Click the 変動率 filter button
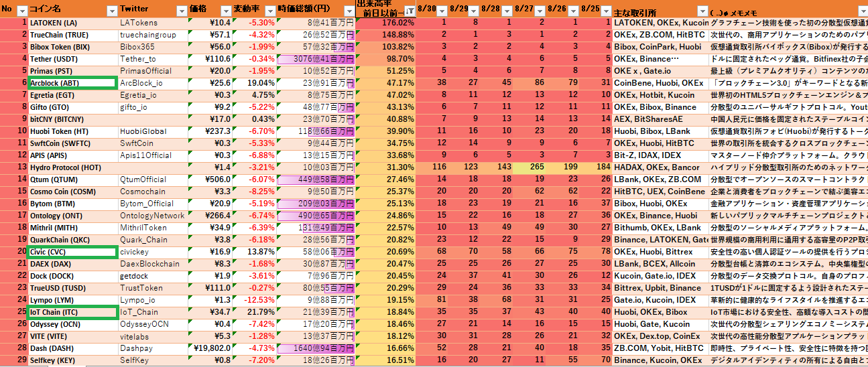 pyautogui.click(x=269, y=11)
